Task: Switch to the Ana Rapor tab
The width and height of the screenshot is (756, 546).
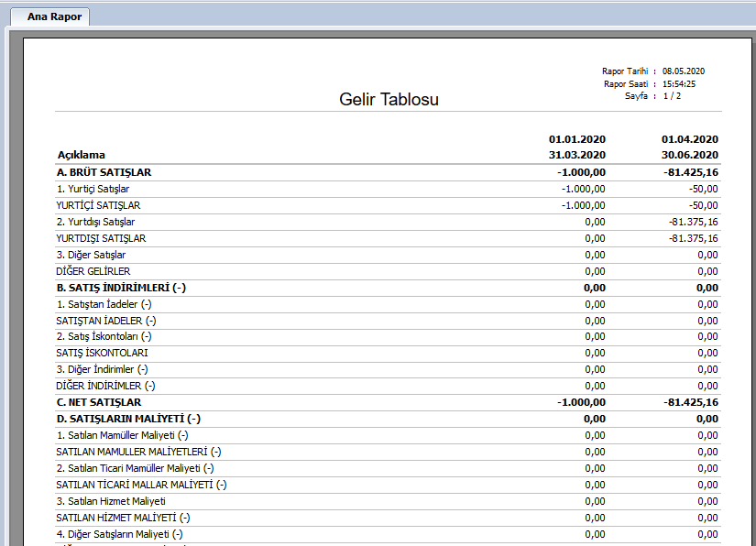Action: (x=54, y=16)
